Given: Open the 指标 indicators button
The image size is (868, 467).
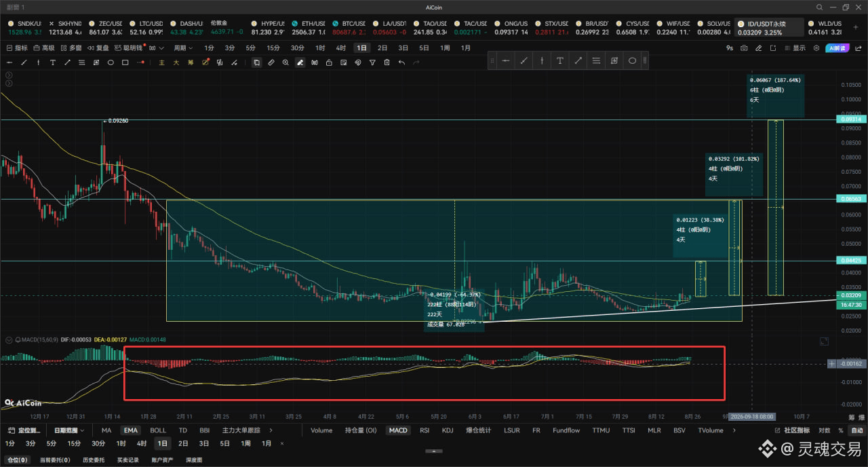Looking at the screenshot, I should (x=17, y=48).
